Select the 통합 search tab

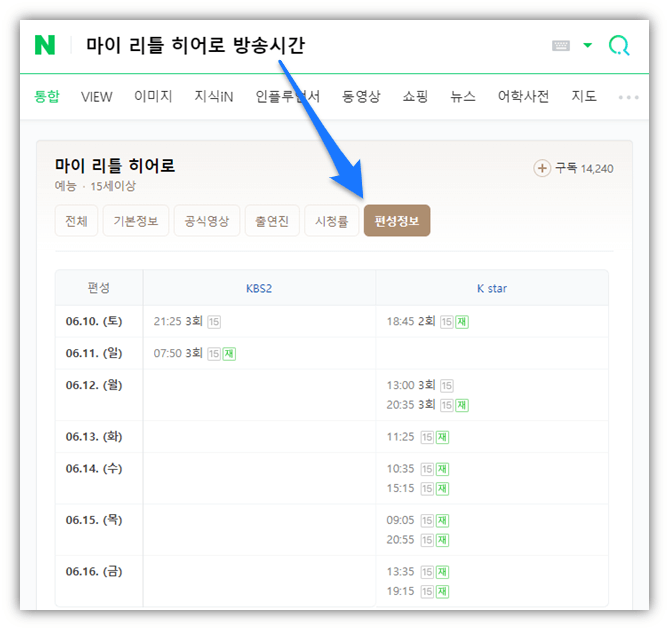47,96
